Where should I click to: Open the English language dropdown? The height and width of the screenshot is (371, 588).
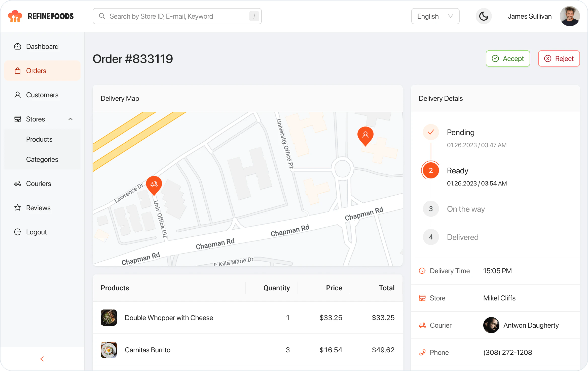[435, 16]
